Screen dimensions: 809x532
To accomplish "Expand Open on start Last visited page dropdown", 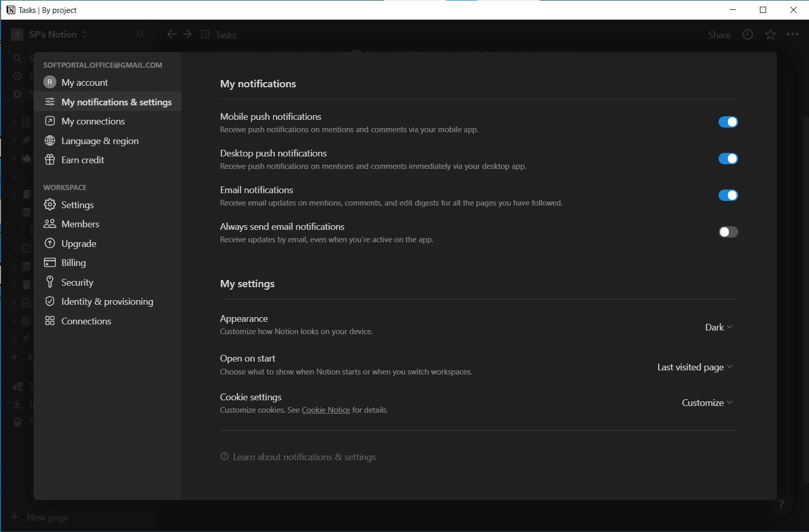I will [x=695, y=367].
